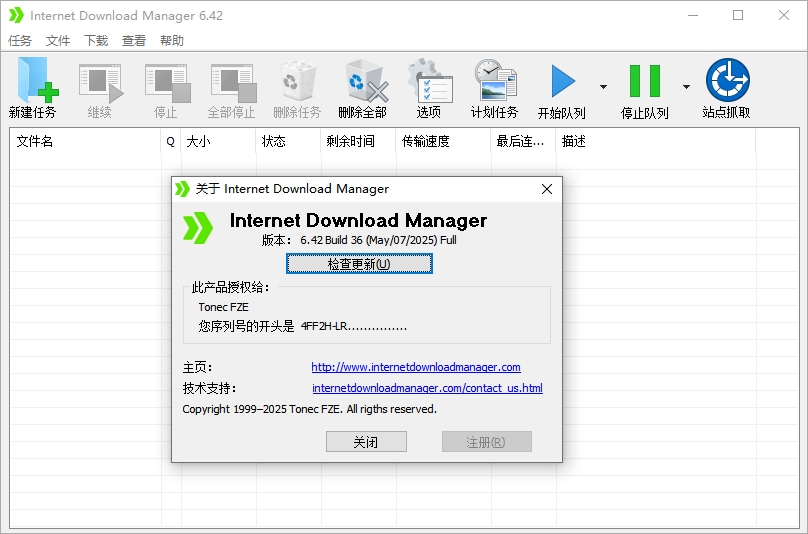This screenshot has width=808, height=534.
Task: Click the 全部停止 (stop all) icon
Action: [233, 82]
